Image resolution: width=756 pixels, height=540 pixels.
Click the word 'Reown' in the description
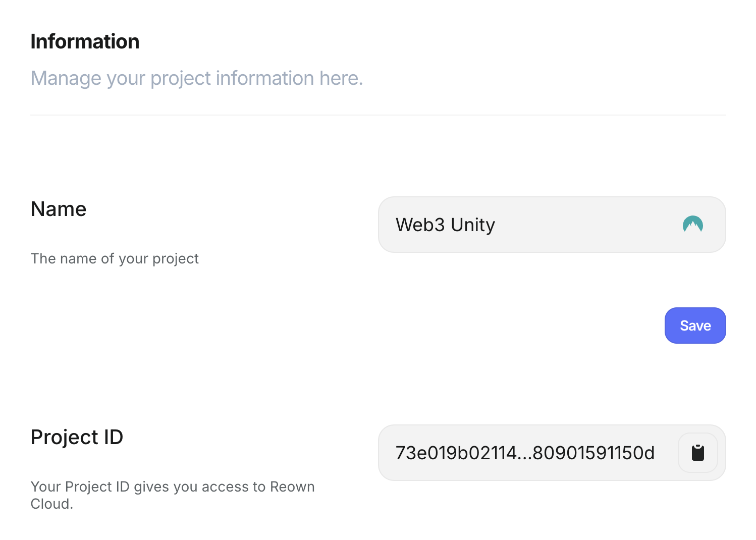292,487
